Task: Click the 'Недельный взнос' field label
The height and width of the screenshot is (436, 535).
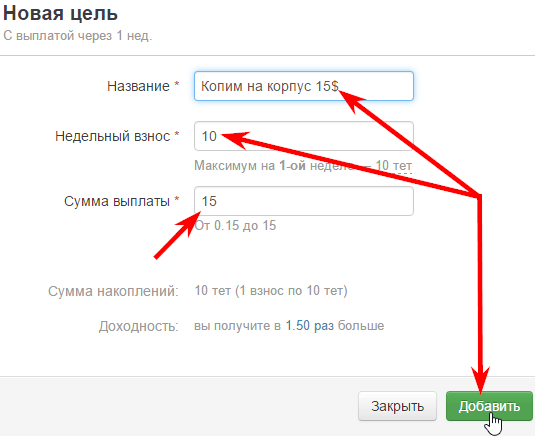Action: [113, 136]
